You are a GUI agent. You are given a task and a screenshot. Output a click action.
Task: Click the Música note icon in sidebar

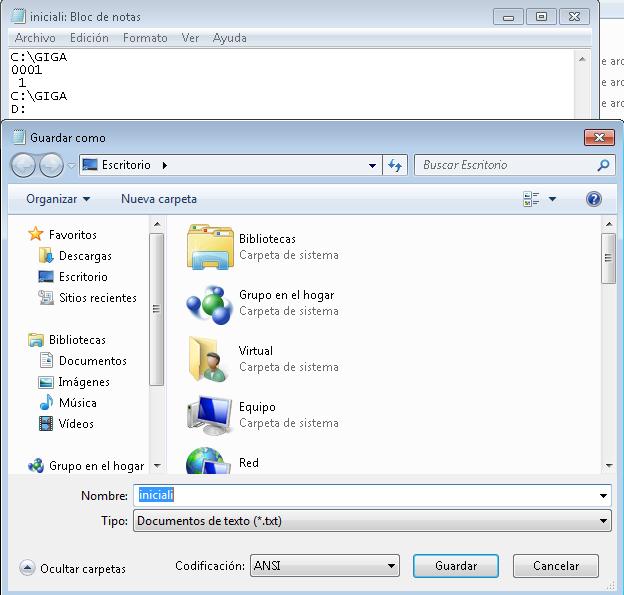pos(46,402)
